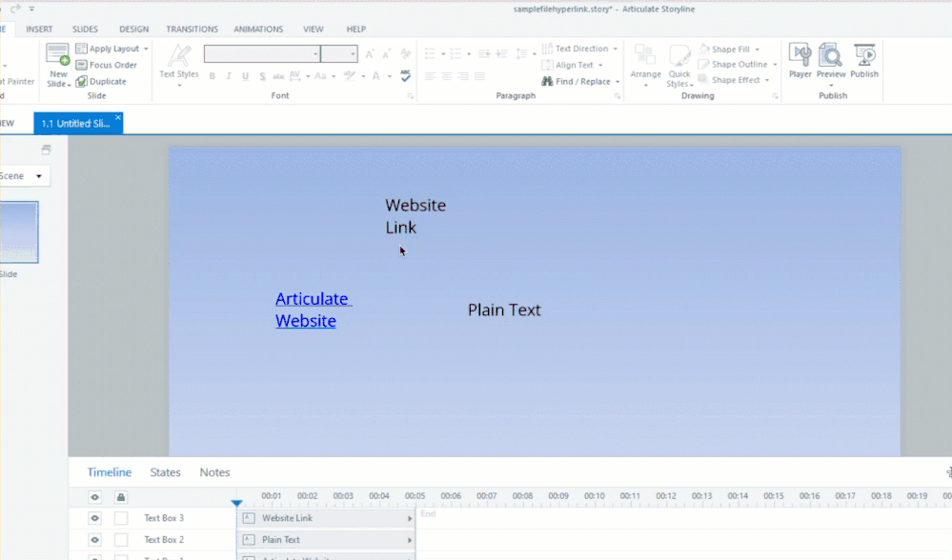The width and height of the screenshot is (952, 560).
Task: Open Find / Replace
Action: 579,81
